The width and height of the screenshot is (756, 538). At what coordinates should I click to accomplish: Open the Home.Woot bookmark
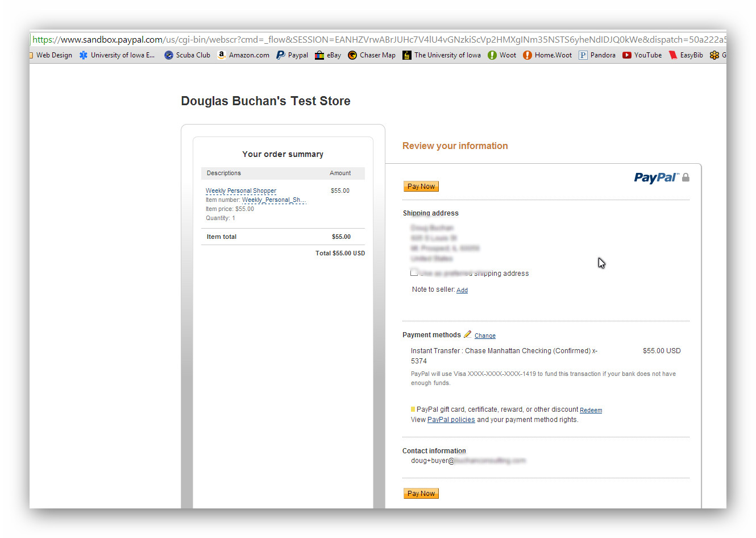[547, 55]
